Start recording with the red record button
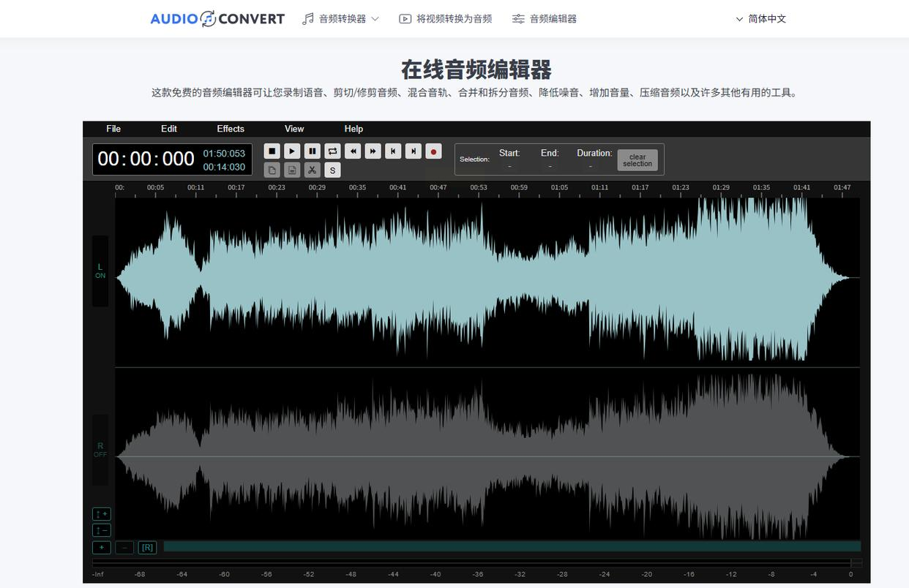The height and width of the screenshot is (588, 909). pyautogui.click(x=433, y=151)
